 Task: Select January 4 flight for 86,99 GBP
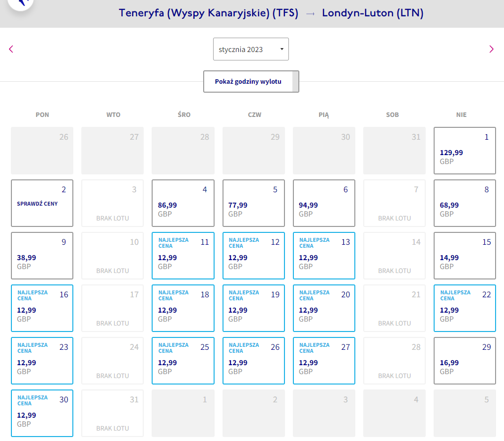(x=183, y=203)
